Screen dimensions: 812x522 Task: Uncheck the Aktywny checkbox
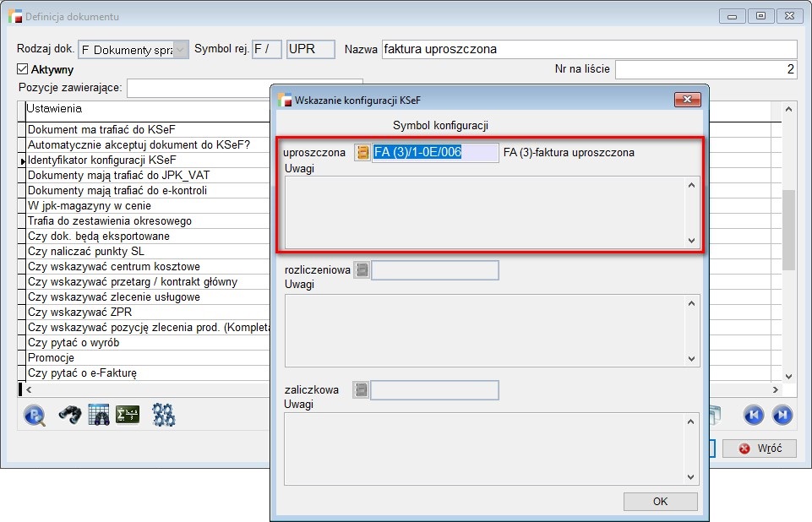point(23,69)
